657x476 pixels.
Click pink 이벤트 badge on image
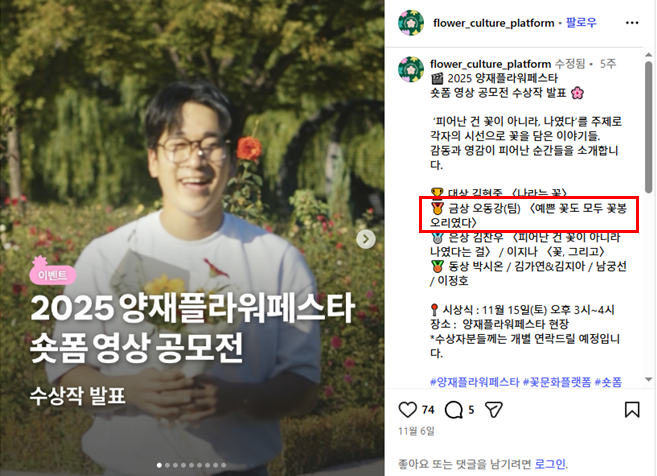pyautogui.click(x=52, y=274)
